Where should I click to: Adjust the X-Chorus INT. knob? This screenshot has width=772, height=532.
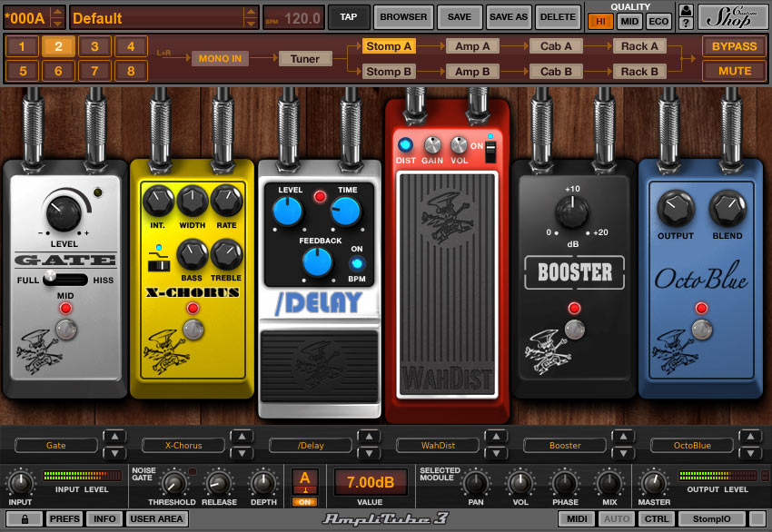pos(158,201)
